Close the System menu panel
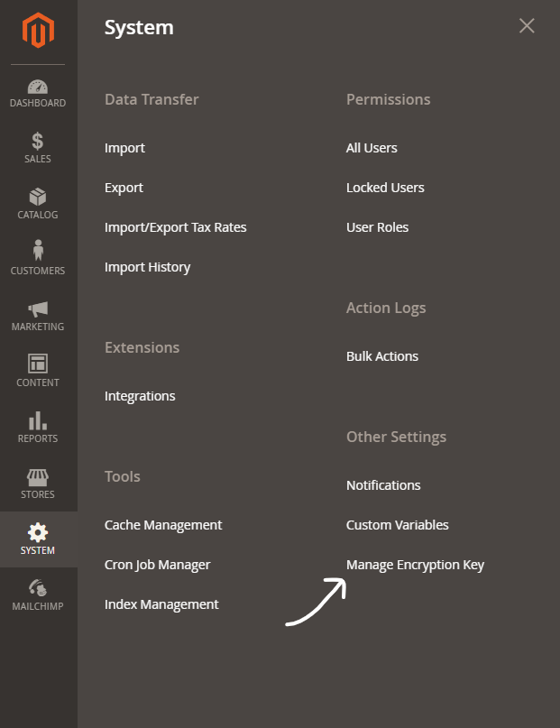This screenshot has height=728, width=560. pyautogui.click(x=527, y=26)
